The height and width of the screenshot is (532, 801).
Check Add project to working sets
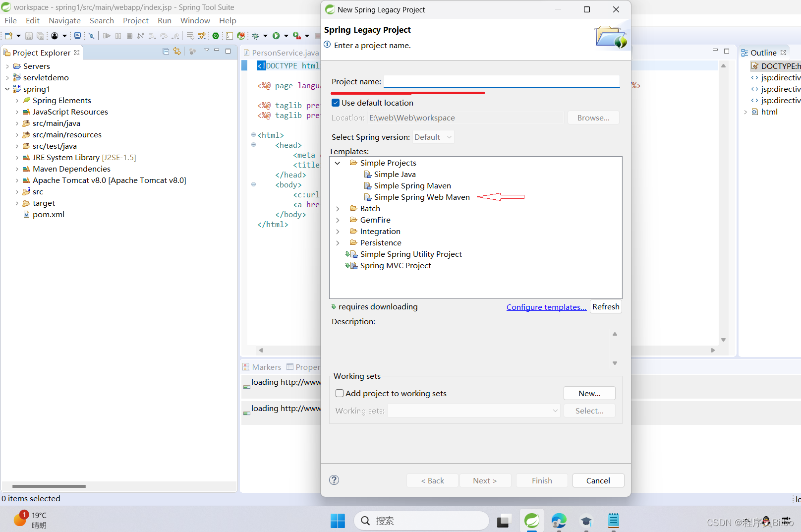(x=340, y=393)
